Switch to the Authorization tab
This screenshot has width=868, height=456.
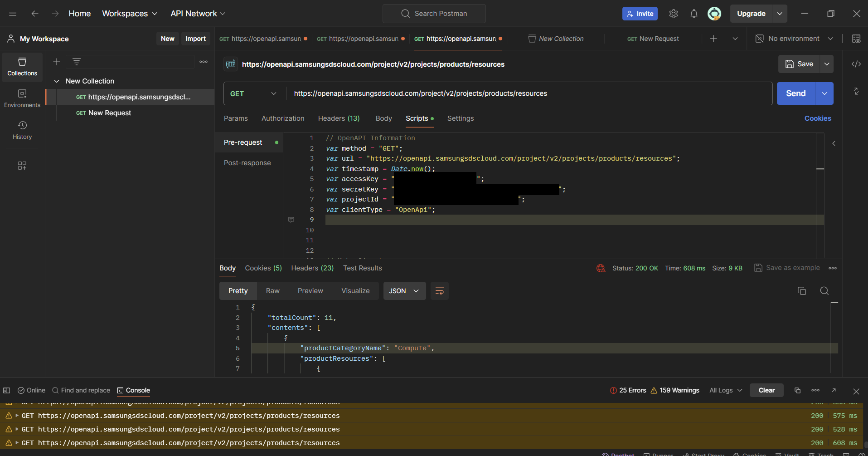(x=283, y=118)
